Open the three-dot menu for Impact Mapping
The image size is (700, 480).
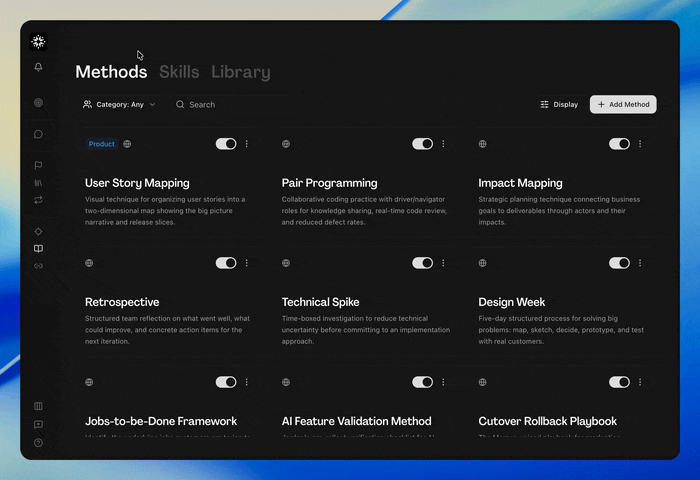640,144
